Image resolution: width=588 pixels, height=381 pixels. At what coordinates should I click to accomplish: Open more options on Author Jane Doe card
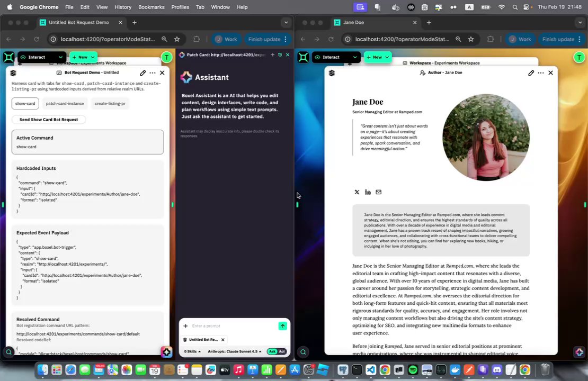coord(541,72)
